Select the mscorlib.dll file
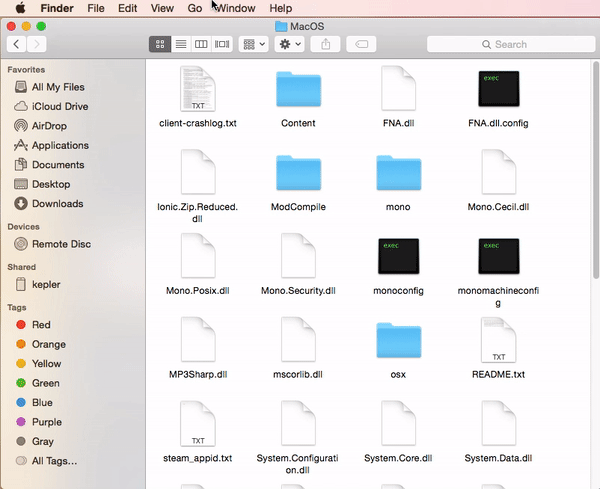Screen dimensions: 600x489 [298, 340]
